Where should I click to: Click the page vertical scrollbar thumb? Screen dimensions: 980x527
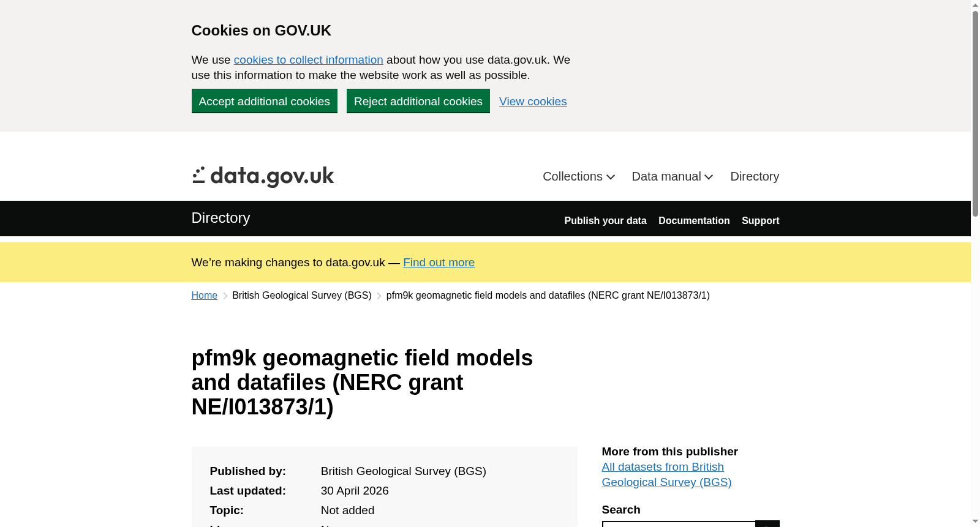(975, 113)
